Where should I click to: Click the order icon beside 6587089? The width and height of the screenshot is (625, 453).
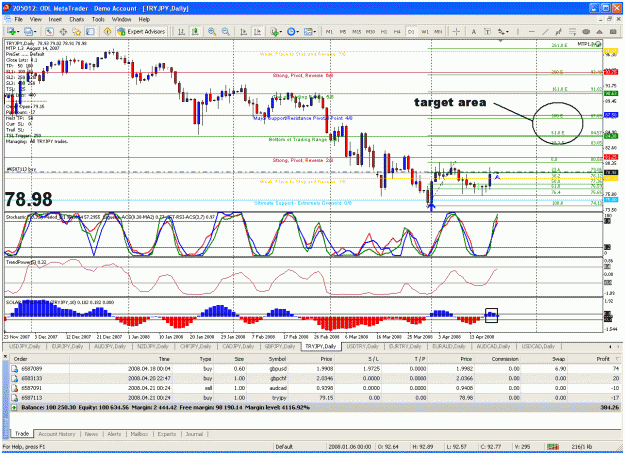[x=15, y=369]
